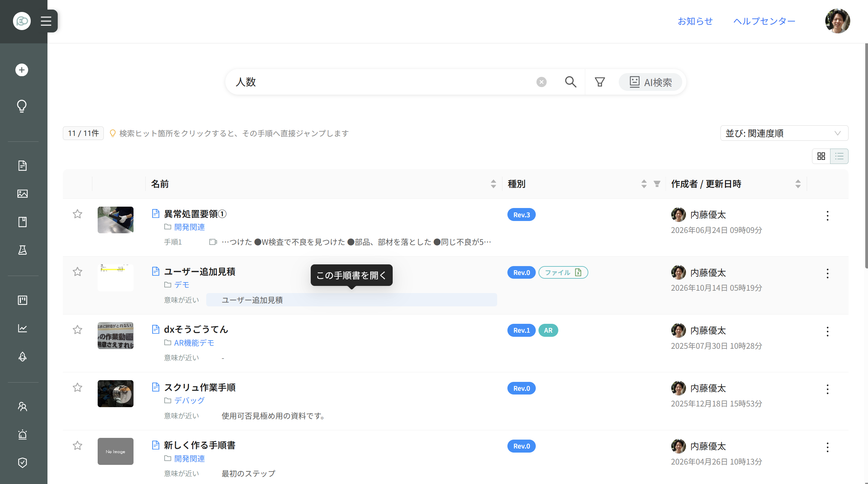Switch to grid view

pos(821,156)
